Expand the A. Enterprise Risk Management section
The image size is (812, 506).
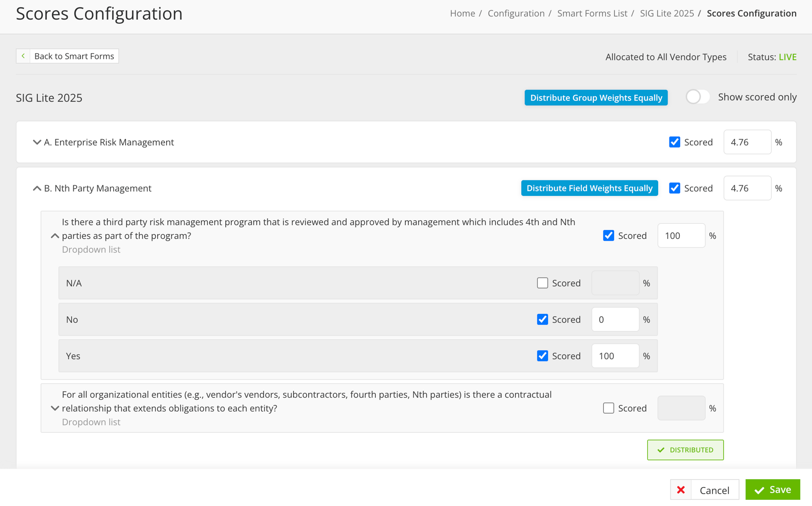pyautogui.click(x=37, y=142)
